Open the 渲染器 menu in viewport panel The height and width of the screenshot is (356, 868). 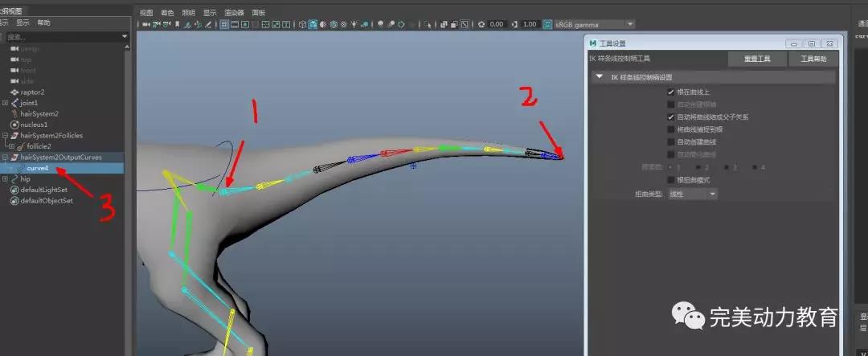234,13
